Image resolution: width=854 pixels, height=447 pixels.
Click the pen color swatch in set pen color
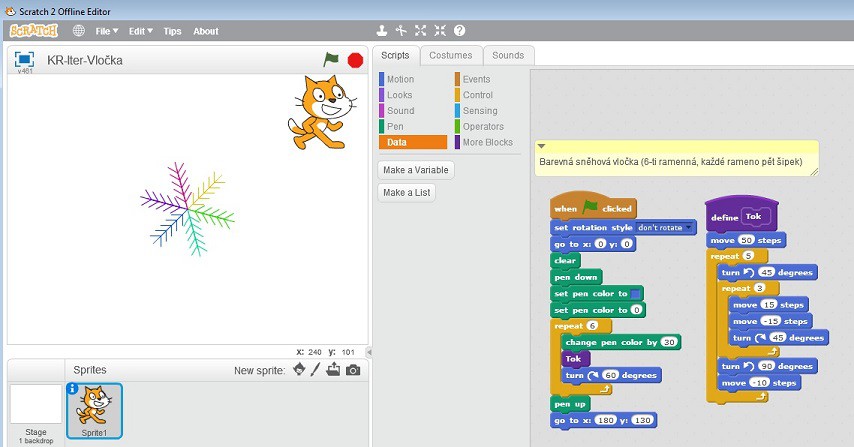[635, 294]
